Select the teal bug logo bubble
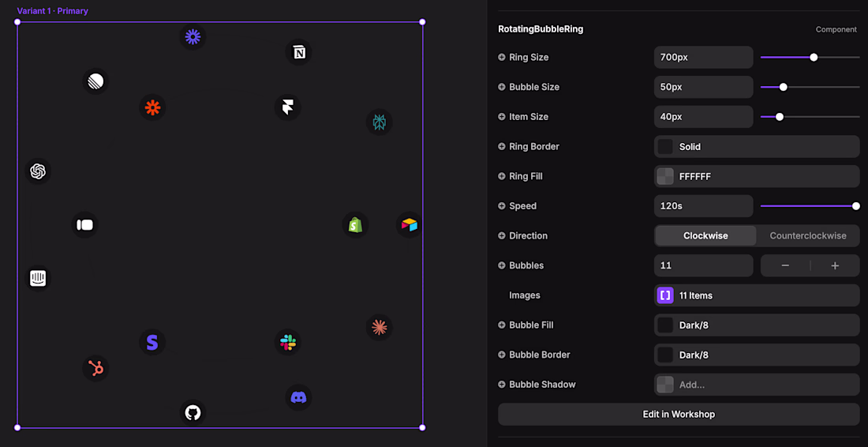The height and width of the screenshot is (447, 868). [x=380, y=122]
